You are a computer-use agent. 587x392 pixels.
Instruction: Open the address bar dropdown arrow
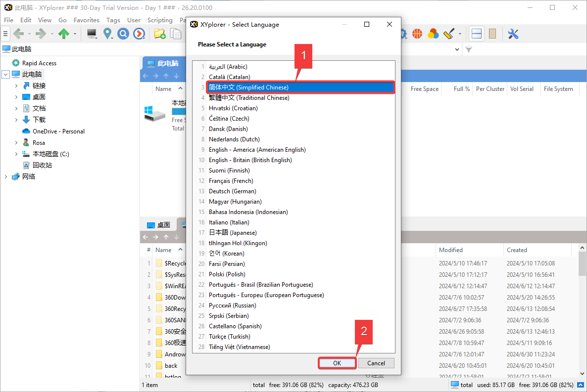[x=457, y=49]
